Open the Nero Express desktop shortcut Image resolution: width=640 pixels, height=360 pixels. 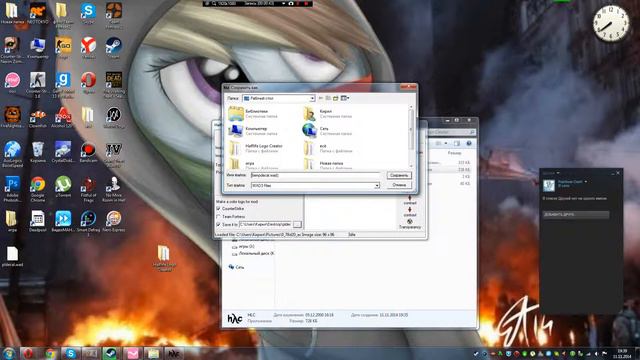point(114,222)
